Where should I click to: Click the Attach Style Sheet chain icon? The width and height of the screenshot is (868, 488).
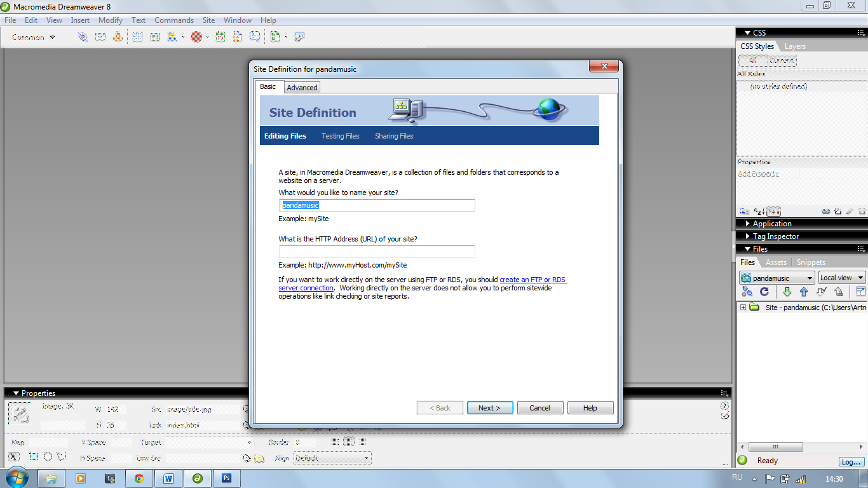[826, 212]
